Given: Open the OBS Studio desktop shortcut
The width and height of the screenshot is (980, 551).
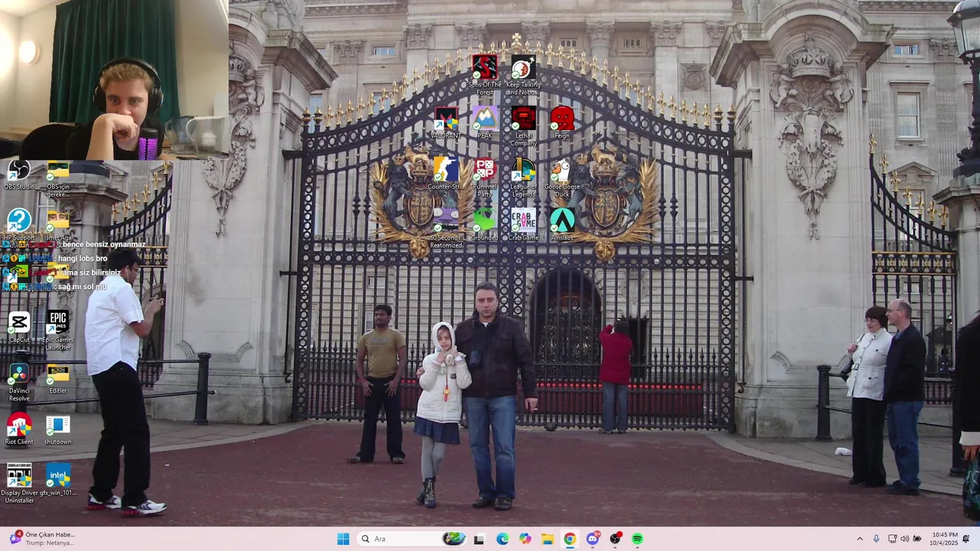Looking at the screenshot, I should 19,174.
